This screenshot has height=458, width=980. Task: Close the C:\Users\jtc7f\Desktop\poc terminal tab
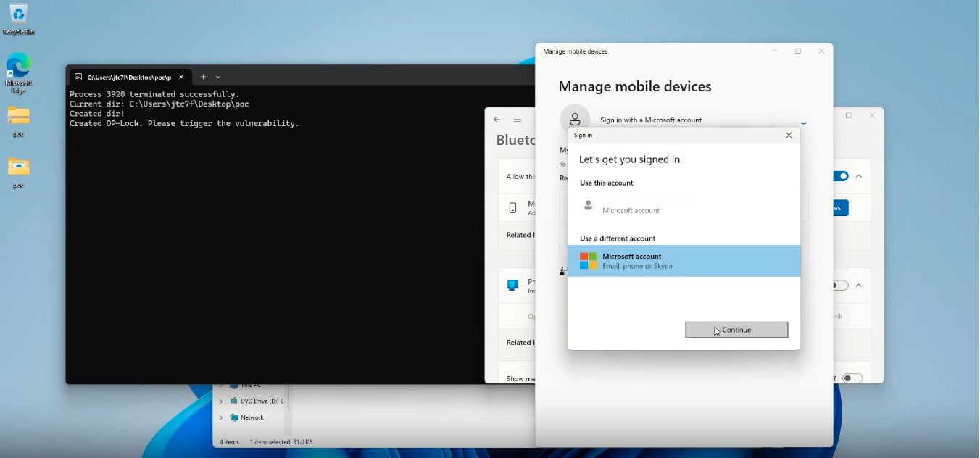coord(181,77)
